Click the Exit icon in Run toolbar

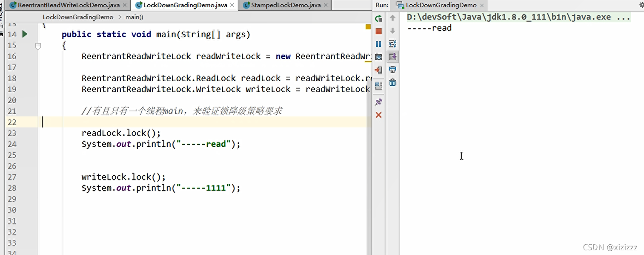(378, 70)
